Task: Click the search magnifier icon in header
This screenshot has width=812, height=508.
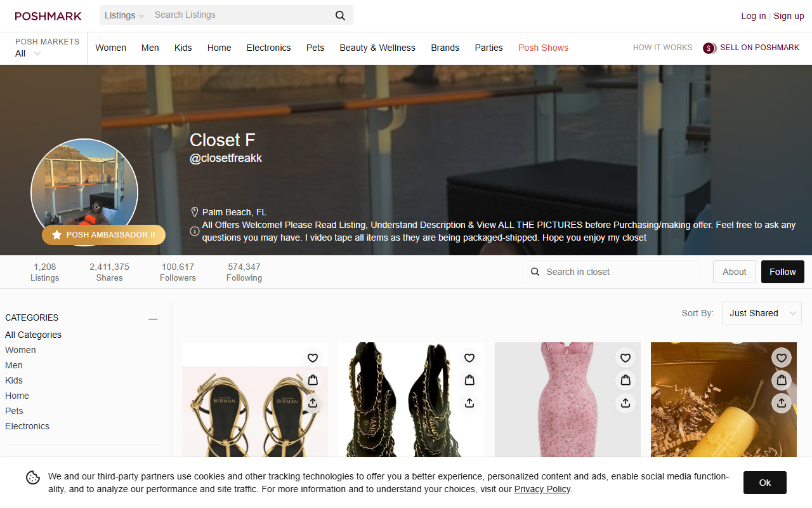Action: pos(341,15)
